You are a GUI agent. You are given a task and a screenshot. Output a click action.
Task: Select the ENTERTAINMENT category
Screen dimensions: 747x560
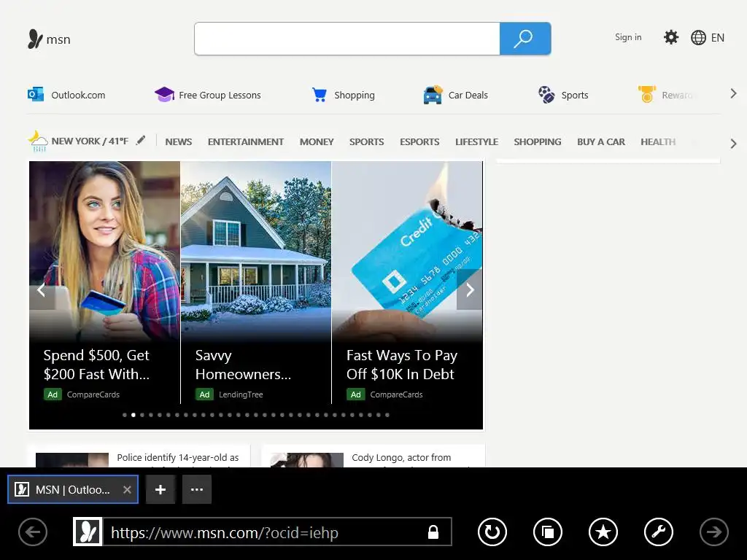tap(246, 142)
